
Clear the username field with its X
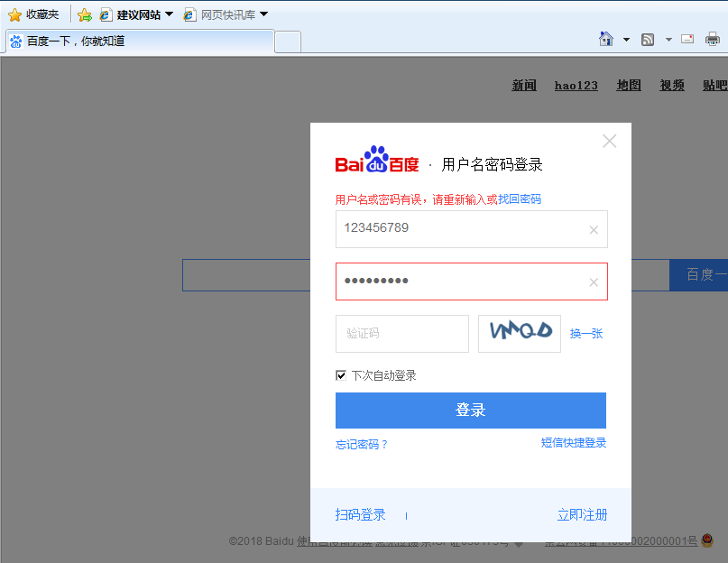[x=594, y=230]
